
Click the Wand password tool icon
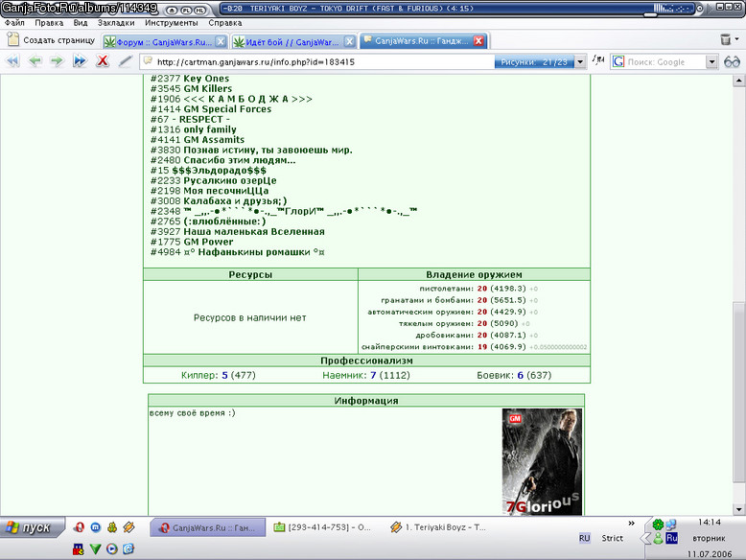point(125,61)
